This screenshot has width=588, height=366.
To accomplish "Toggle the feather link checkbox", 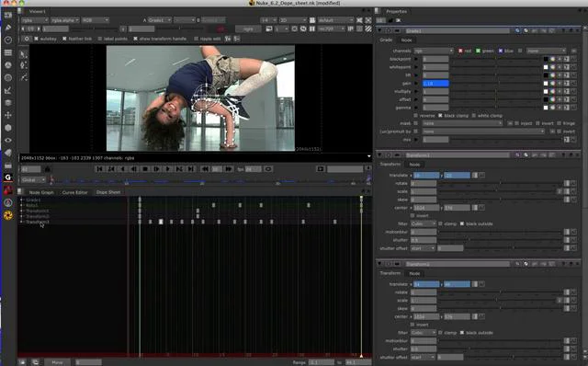I will pos(64,39).
